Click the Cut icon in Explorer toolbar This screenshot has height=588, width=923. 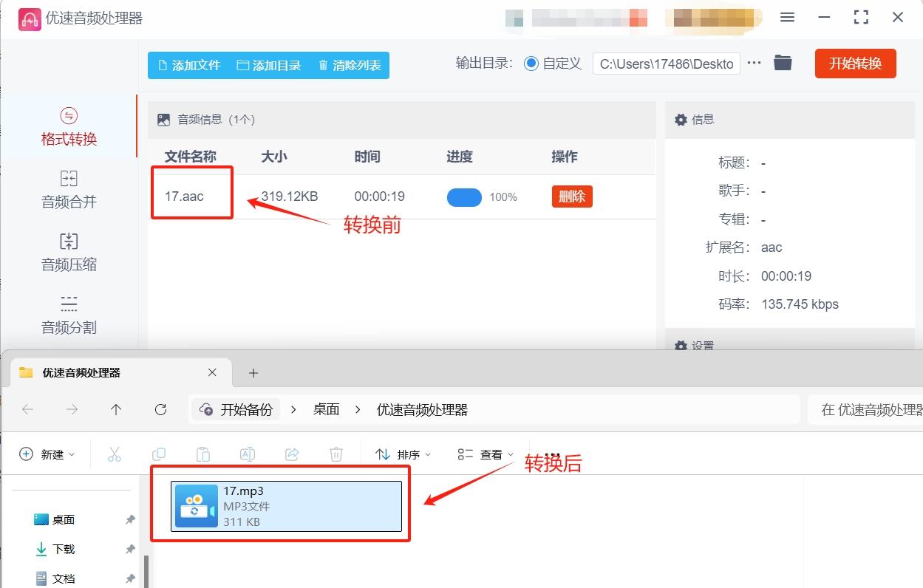pyautogui.click(x=115, y=454)
